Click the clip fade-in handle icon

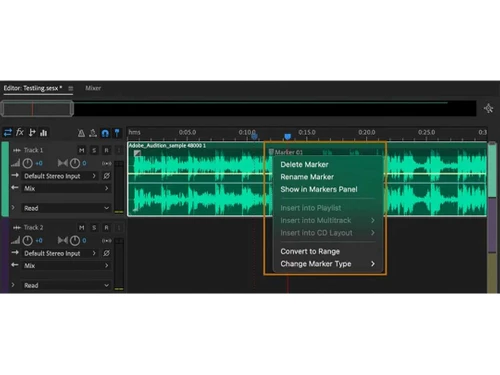tap(137, 153)
